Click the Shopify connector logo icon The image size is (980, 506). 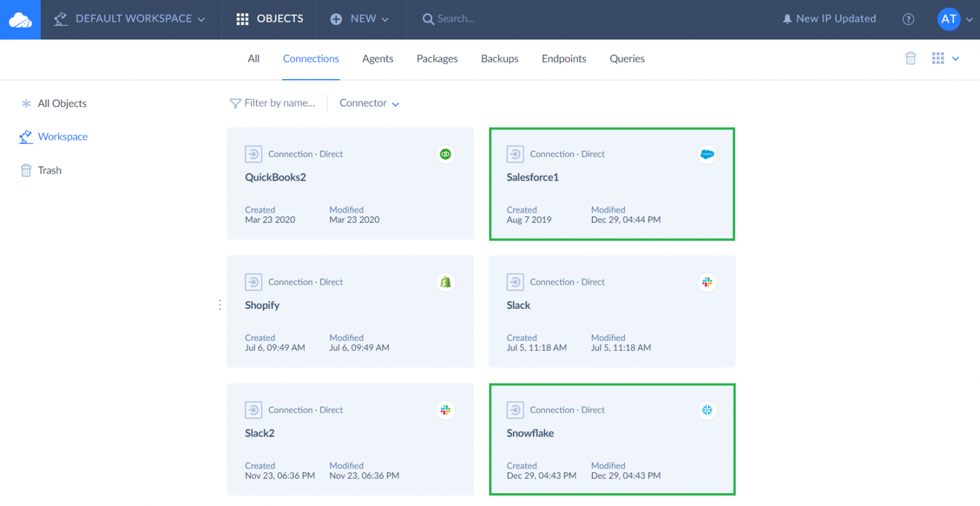[x=445, y=282]
